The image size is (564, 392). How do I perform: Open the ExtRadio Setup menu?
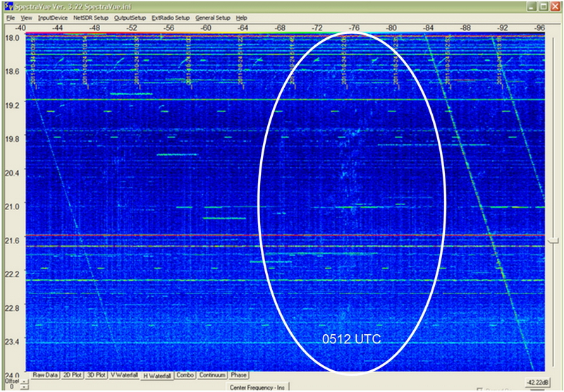click(171, 18)
